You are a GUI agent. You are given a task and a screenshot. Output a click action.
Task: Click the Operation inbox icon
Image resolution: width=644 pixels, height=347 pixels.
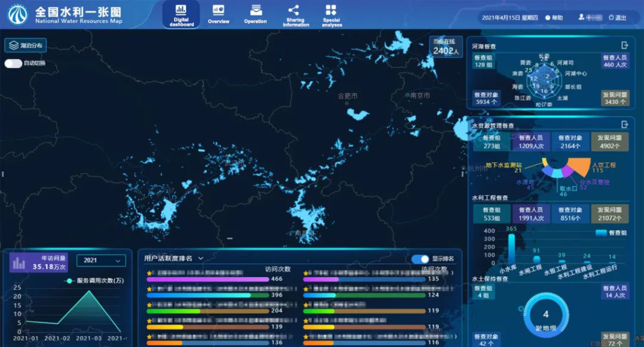[255, 10]
